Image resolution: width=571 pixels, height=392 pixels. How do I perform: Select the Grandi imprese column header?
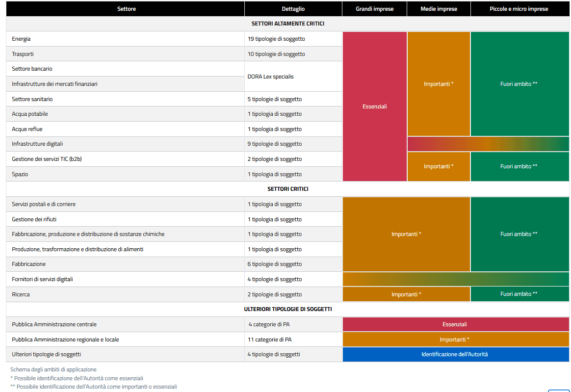pyautogui.click(x=374, y=9)
